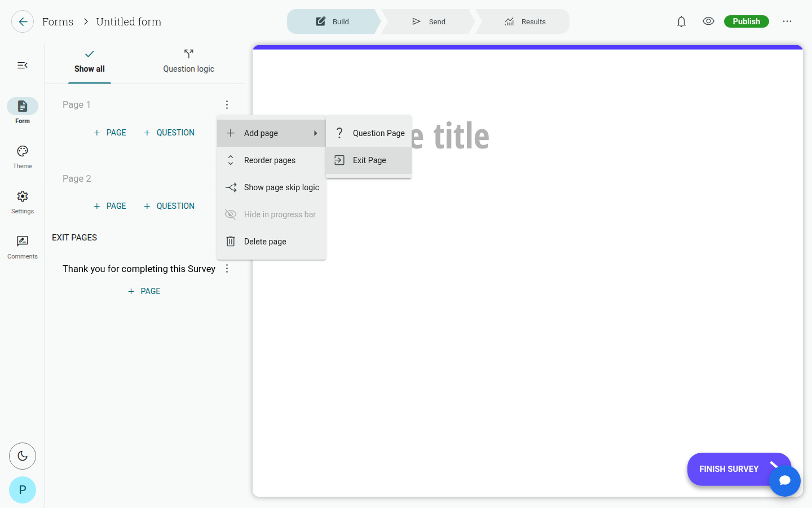The image size is (812, 508).
Task: Toggle dark mode moon button
Action: [23, 456]
